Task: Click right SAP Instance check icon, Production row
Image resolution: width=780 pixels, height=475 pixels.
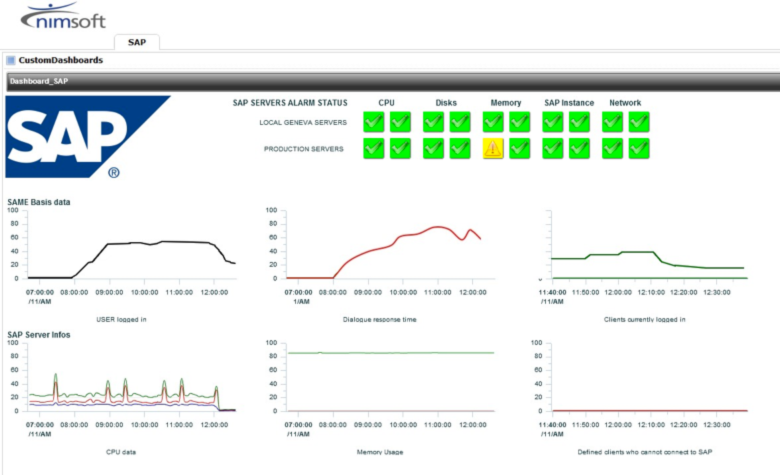Action: click(x=580, y=148)
